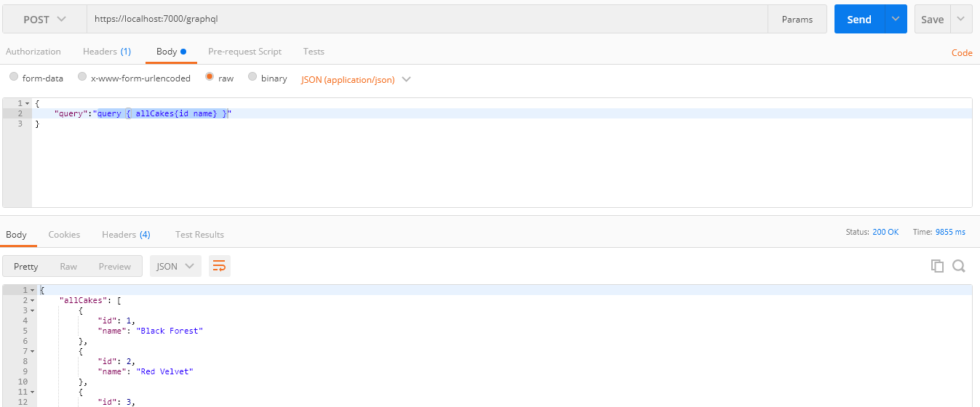The image size is (980, 407).
Task: Select the request Body tab
Action: 171,52
